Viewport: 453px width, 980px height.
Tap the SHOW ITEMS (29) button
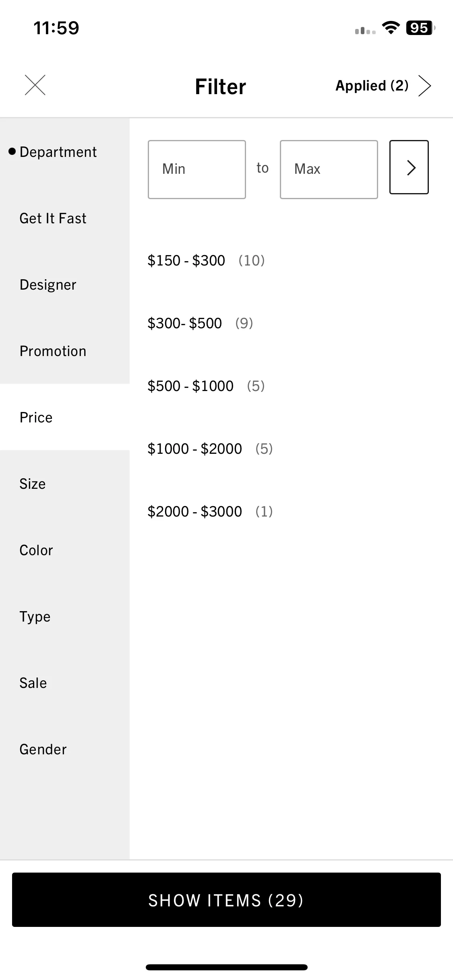(x=226, y=900)
